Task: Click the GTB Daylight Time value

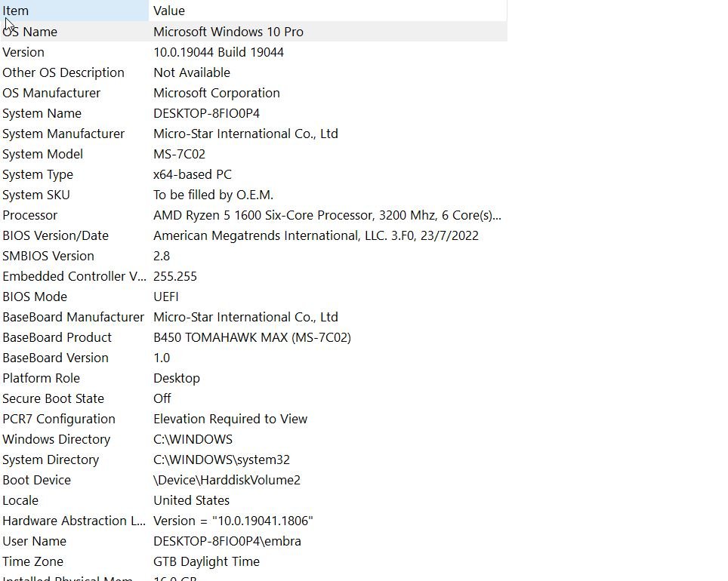Action: coord(207,562)
